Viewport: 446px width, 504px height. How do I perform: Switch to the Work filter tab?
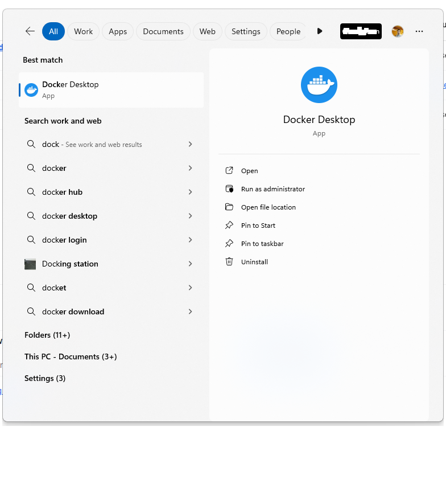pyautogui.click(x=83, y=31)
